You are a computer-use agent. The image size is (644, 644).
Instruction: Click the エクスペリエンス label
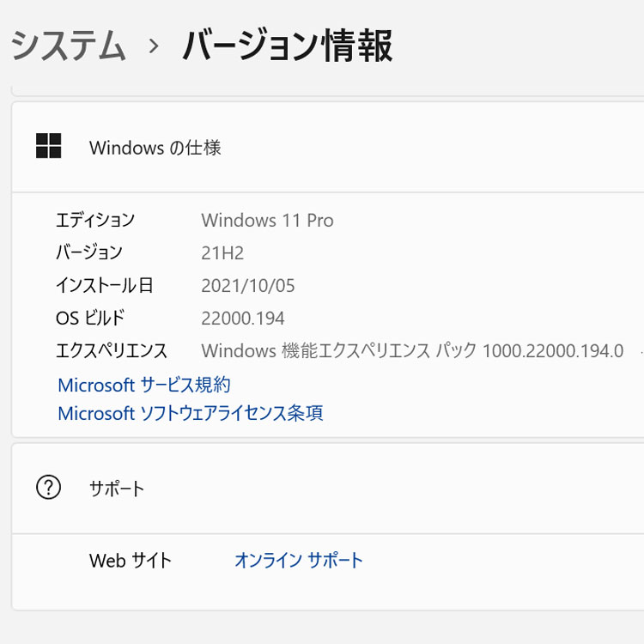pyautogui.click(x=112, y=350)
